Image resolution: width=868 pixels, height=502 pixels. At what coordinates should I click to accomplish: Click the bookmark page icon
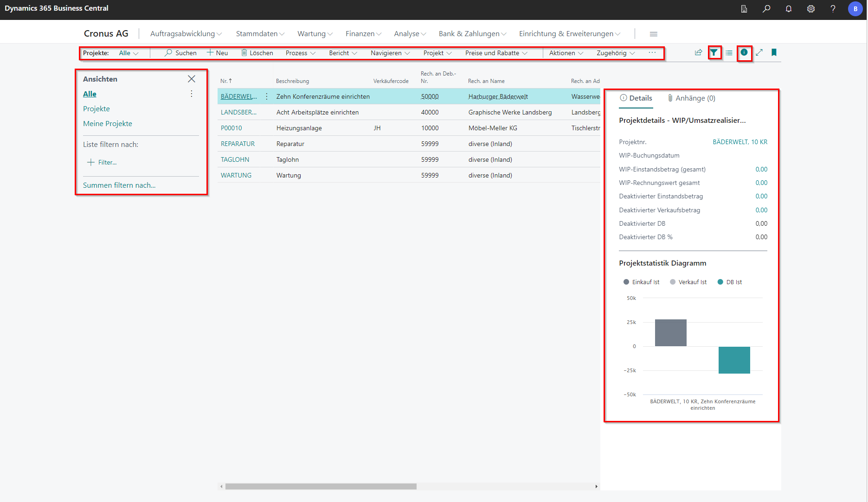[x=774, y=53]
